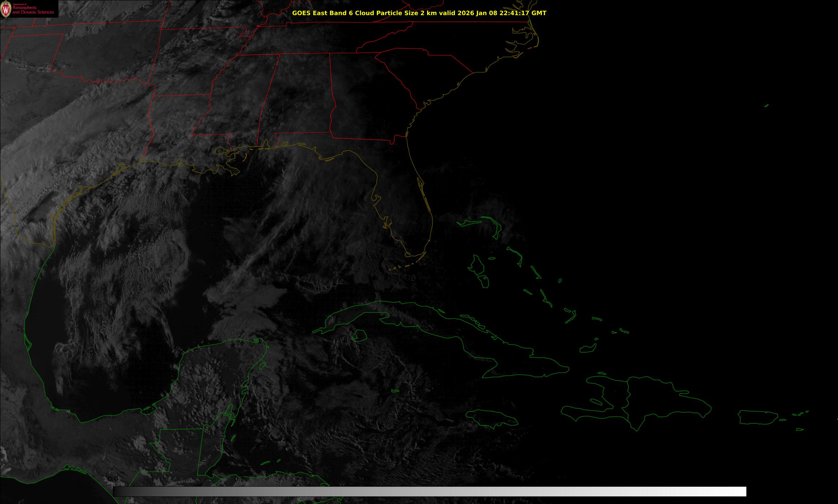The height and width of the screenshot is (504, 838).
Task: Click the 0.0 colorbar tick label
Action: coord(113,479)
